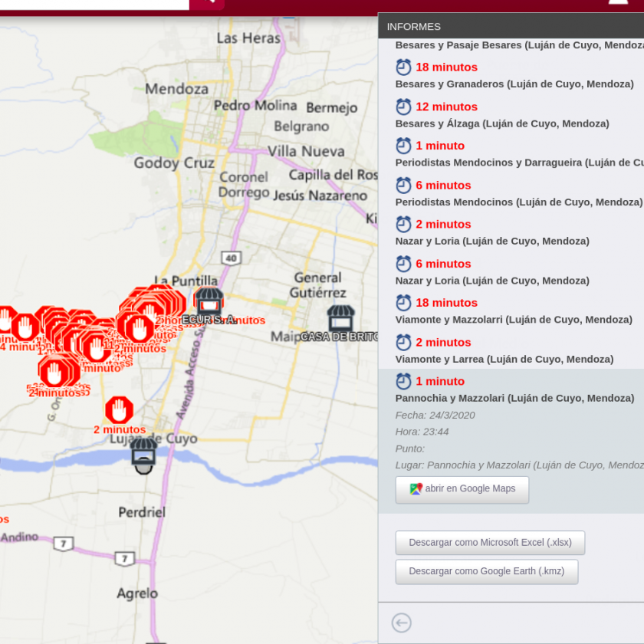Select the CASA DE BRITO store marker
The image size is (644, 644).
click(x=340, y=318)
